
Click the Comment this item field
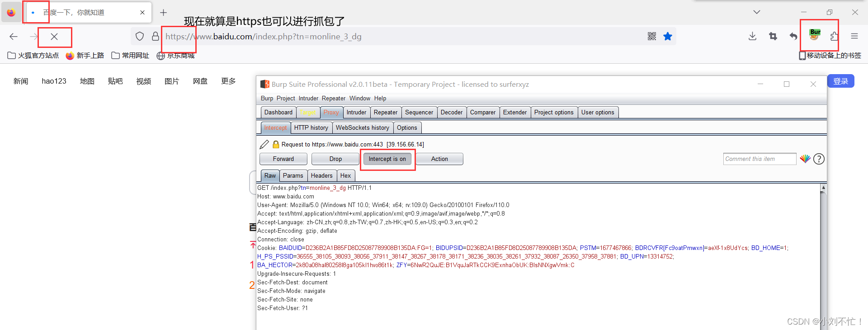pyautogui.click(x=759, y=159)
